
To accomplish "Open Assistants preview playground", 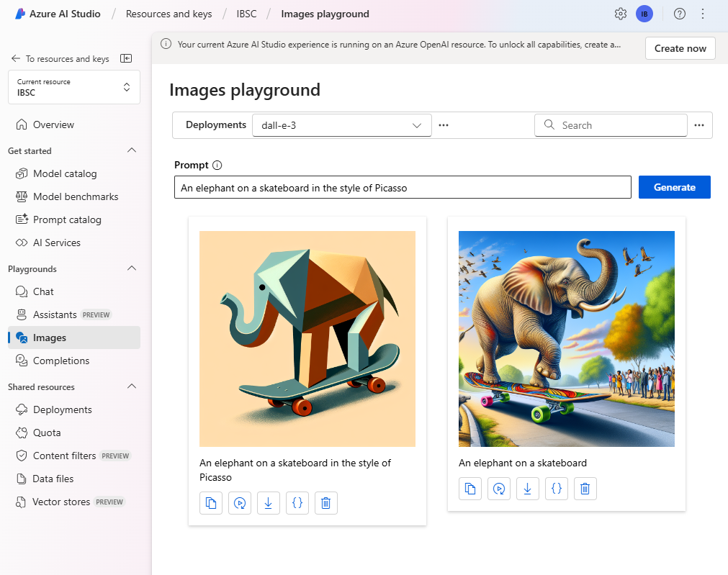I will pos(74,314).
